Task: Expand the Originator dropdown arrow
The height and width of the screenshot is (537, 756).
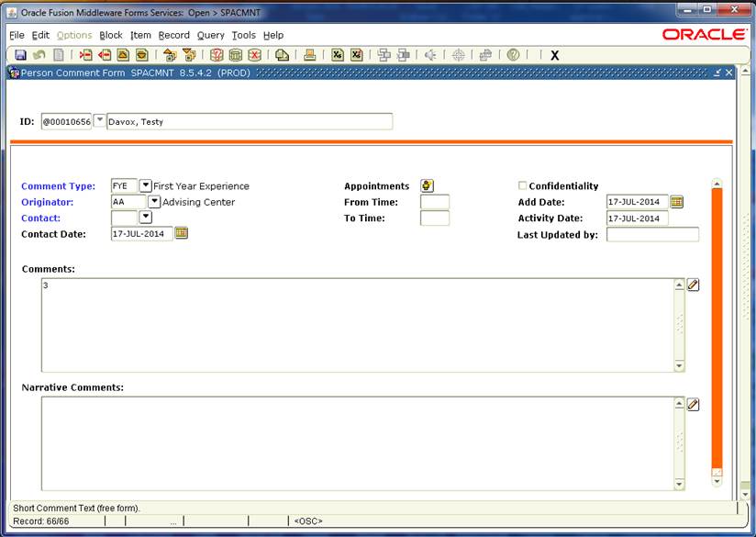Action: pyautogui.click(x=154, y=202)
